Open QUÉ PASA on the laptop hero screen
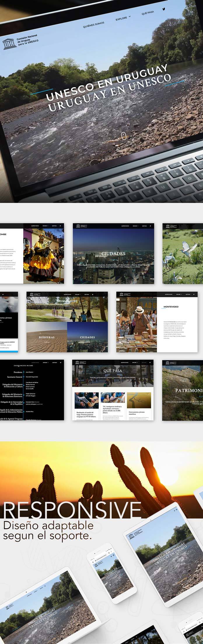 click(148, 13)
